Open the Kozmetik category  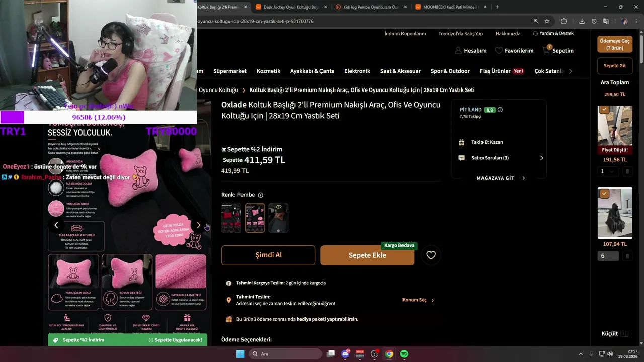tap(268, 71)
